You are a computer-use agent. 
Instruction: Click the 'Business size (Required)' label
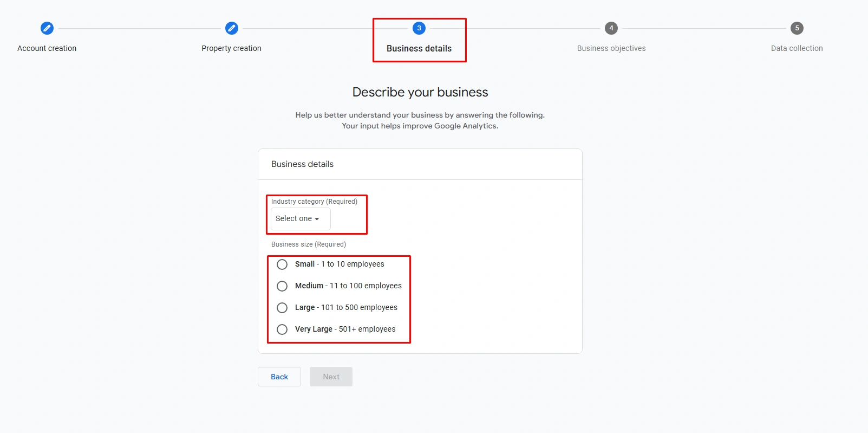309,244
